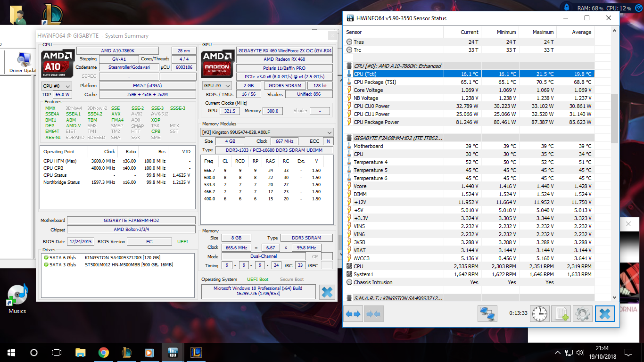Select the +12V voltage row

[x=470, y=202]
